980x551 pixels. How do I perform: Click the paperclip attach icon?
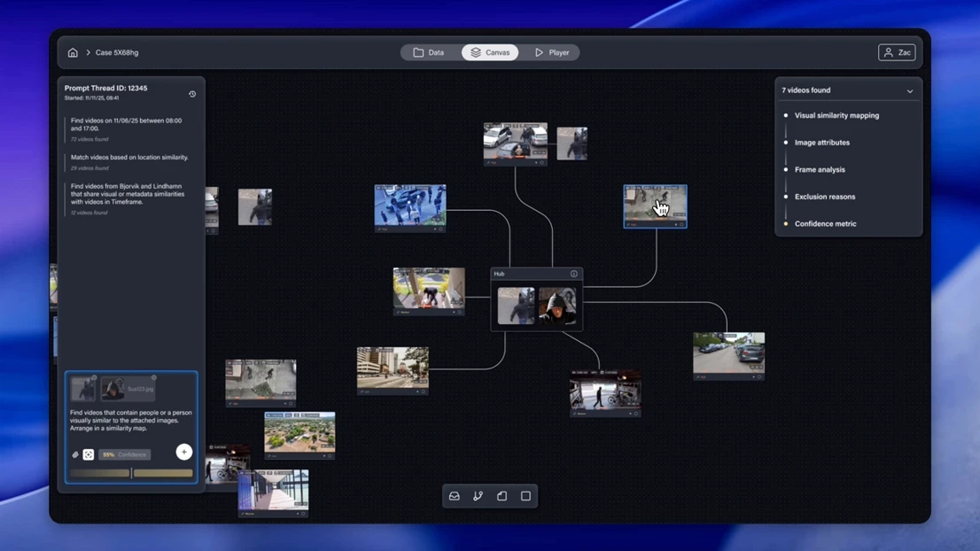75,454
